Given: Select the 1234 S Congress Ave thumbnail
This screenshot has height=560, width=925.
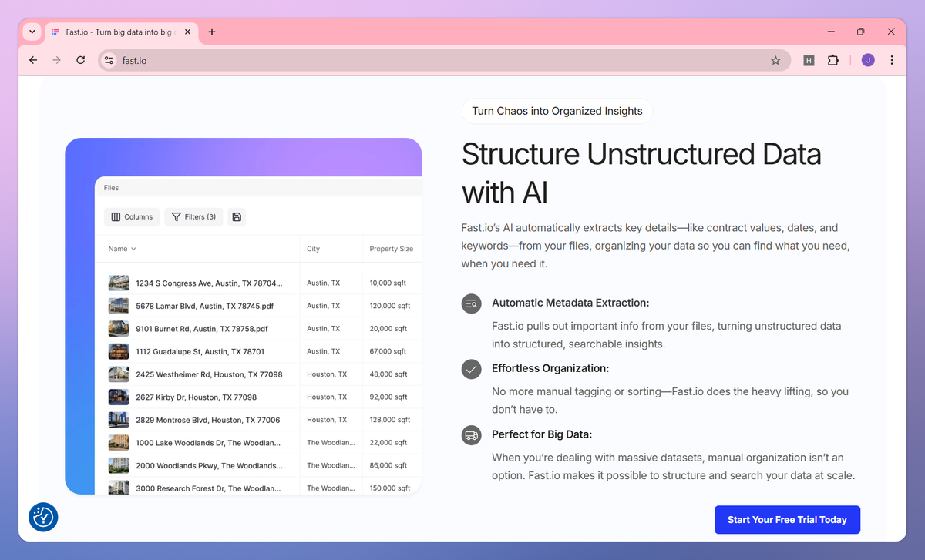Looking at the screenshot, I should point(119,283).
